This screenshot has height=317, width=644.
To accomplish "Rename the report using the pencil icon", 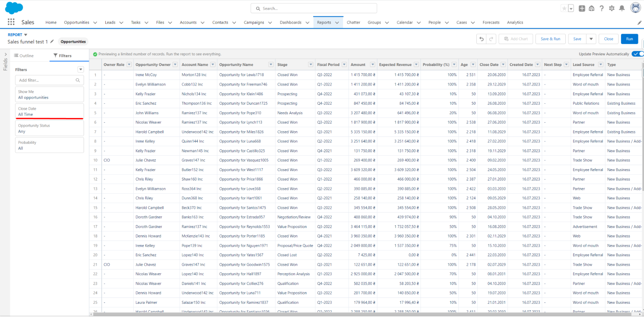I will [52, 42].
